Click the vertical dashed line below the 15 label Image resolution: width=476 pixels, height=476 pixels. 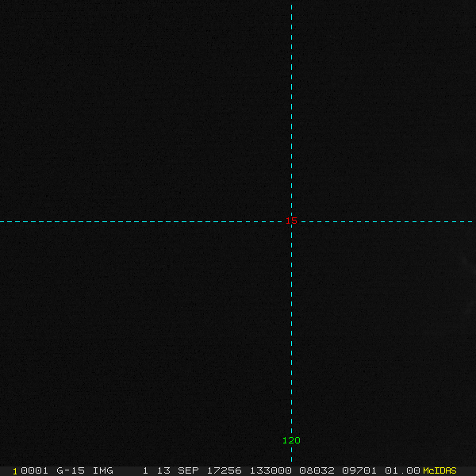(292, 333)
